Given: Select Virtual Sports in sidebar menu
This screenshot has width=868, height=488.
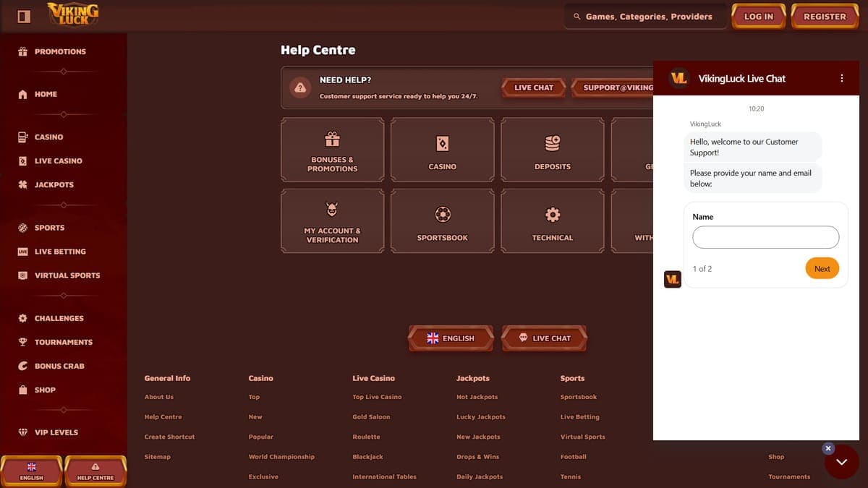Looking at the screenshot, I should pyautogui.click(x=67, y=275).
